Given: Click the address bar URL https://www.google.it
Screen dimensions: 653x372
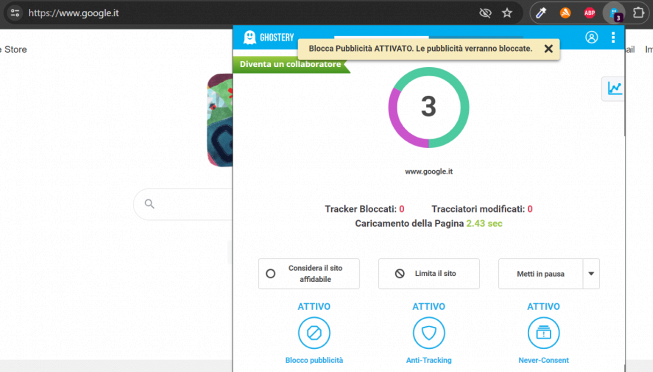Looking at the screenshot, I should 73,13.
